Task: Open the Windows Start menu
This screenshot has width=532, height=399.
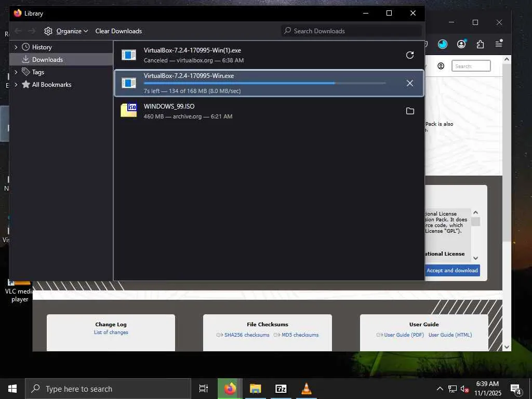Action: click(12, 389)
